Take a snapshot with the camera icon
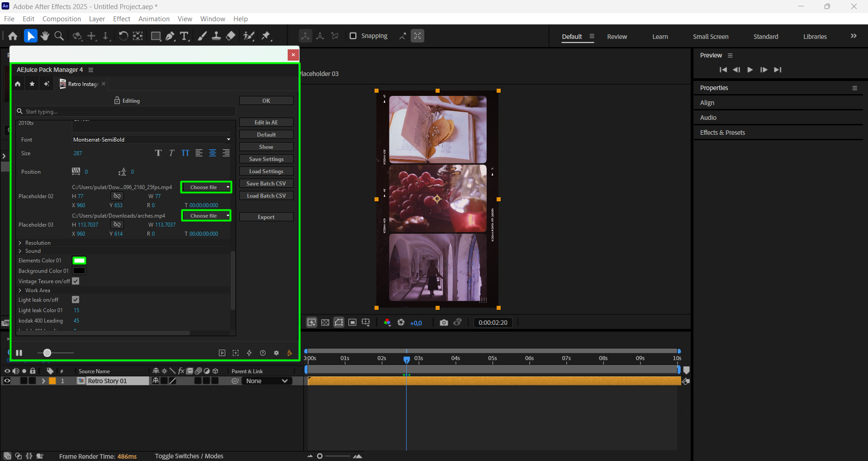This screenshot has height=461, width=868. pyautogui.click(x=444, y=323)
